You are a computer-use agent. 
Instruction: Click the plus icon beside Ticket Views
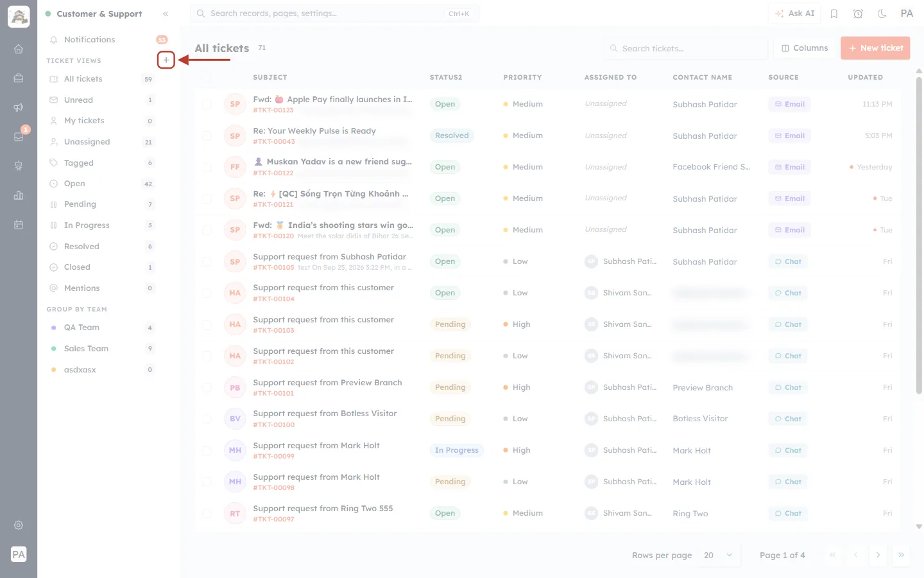tap(166, 60)
